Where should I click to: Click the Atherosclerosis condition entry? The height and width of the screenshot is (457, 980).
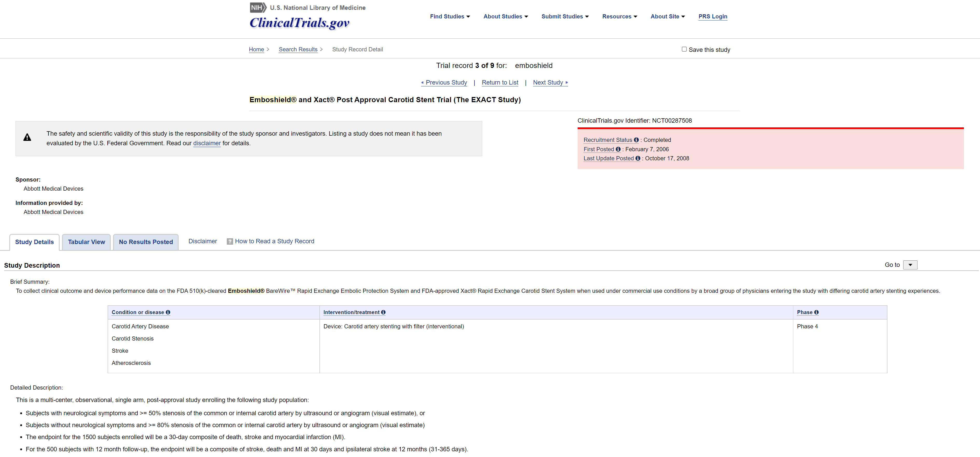coord(131,363)
